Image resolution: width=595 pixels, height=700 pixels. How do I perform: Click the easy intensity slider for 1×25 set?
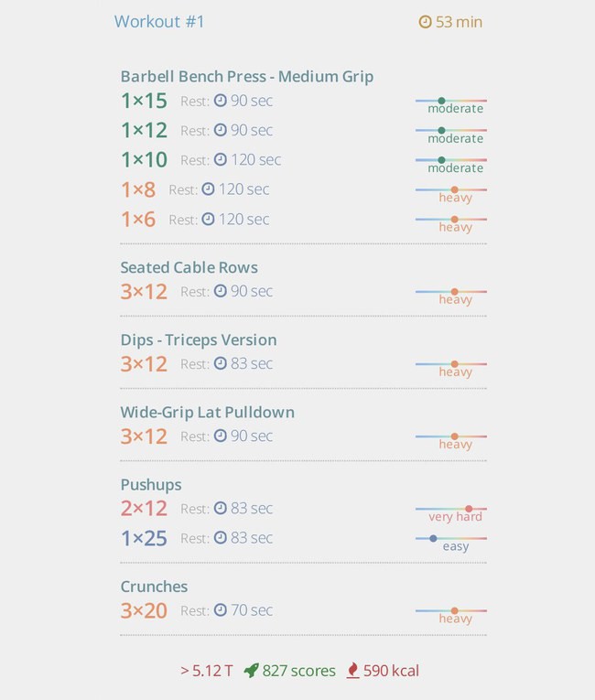451,538
